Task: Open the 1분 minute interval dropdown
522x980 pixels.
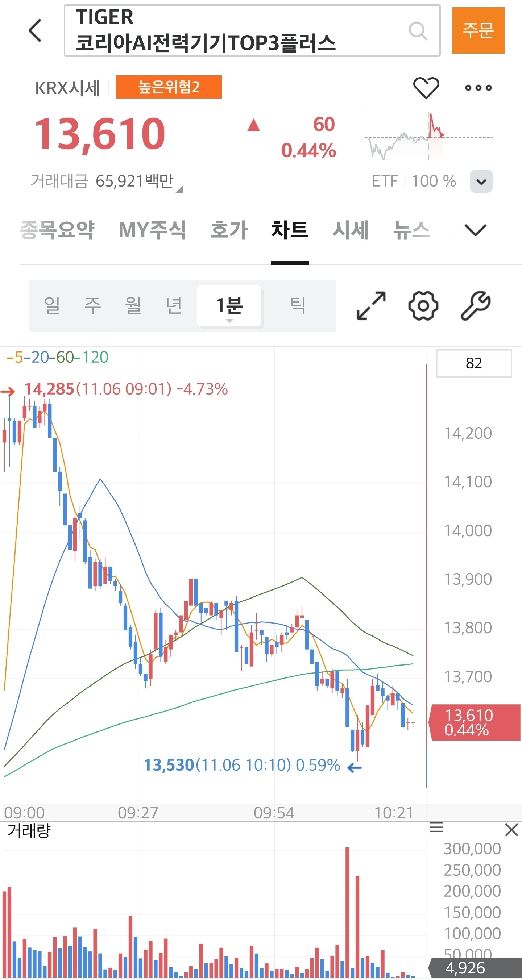Action: click(229, 306)
